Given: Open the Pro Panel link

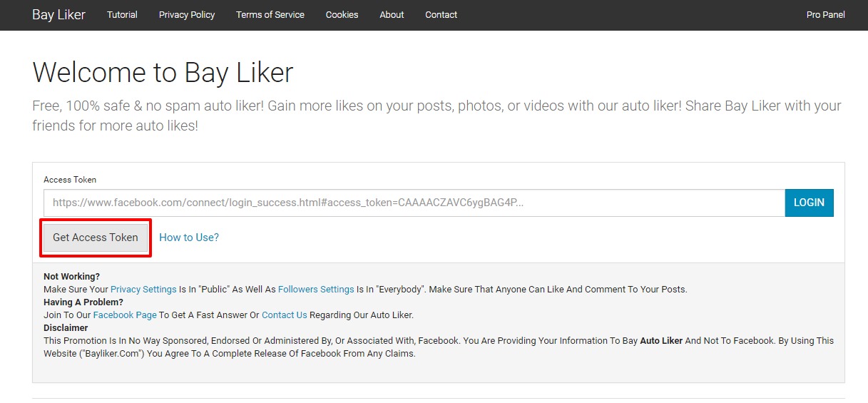Looking at the screenshot, I should pos(825,15).
